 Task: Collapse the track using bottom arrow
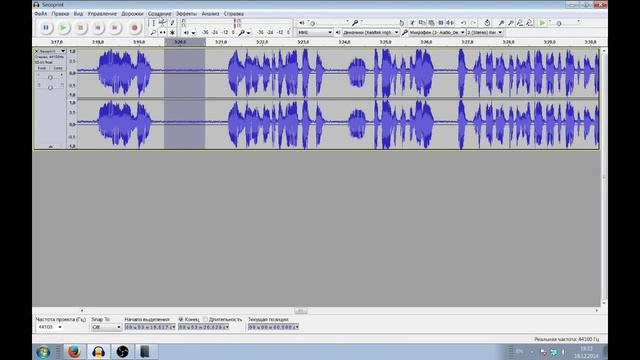[51, 146]
